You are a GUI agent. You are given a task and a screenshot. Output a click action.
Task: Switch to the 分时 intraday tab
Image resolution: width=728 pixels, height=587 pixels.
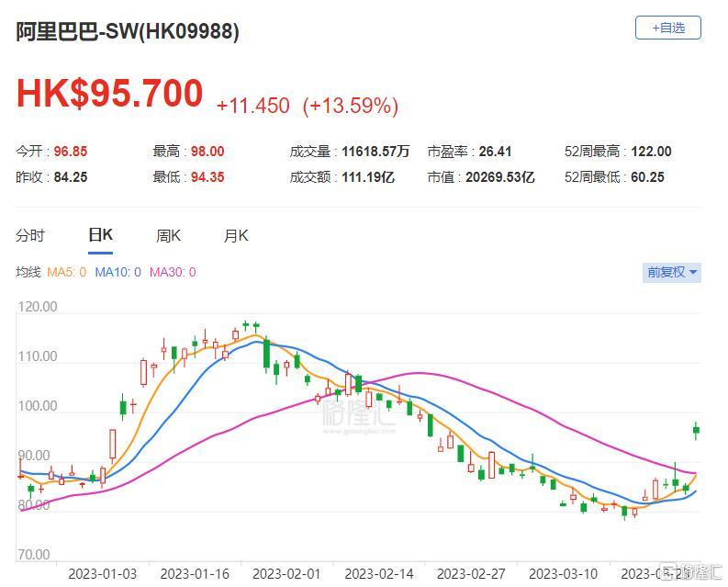click(x=30, y=236)
